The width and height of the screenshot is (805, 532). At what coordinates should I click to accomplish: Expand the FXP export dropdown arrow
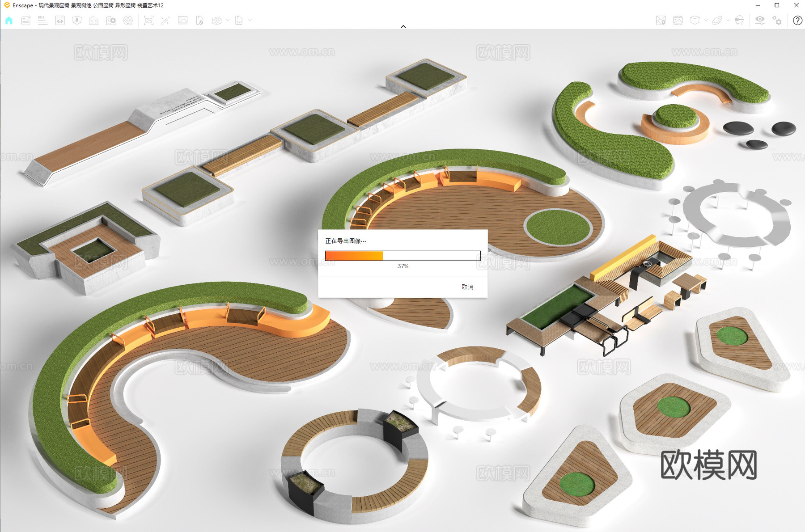[x=250, y=20]
